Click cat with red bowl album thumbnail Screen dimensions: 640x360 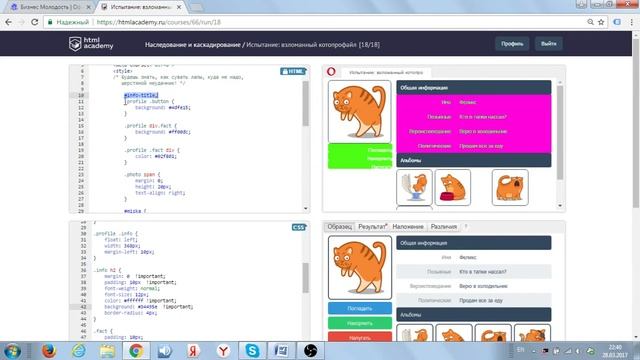[453, 187]
